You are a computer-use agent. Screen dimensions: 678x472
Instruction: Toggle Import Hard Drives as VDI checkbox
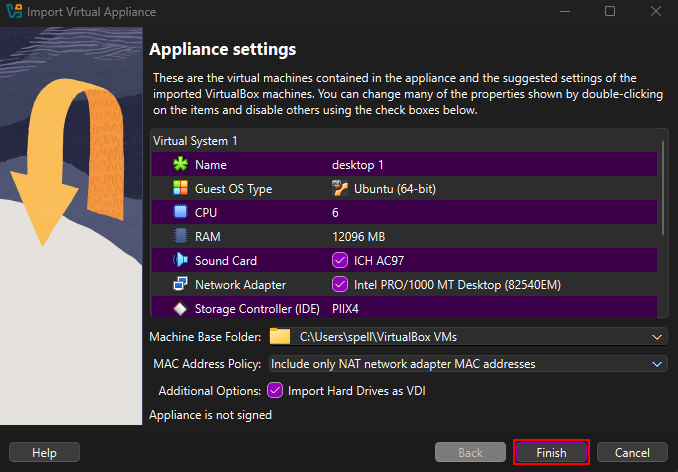pos(275,391)
